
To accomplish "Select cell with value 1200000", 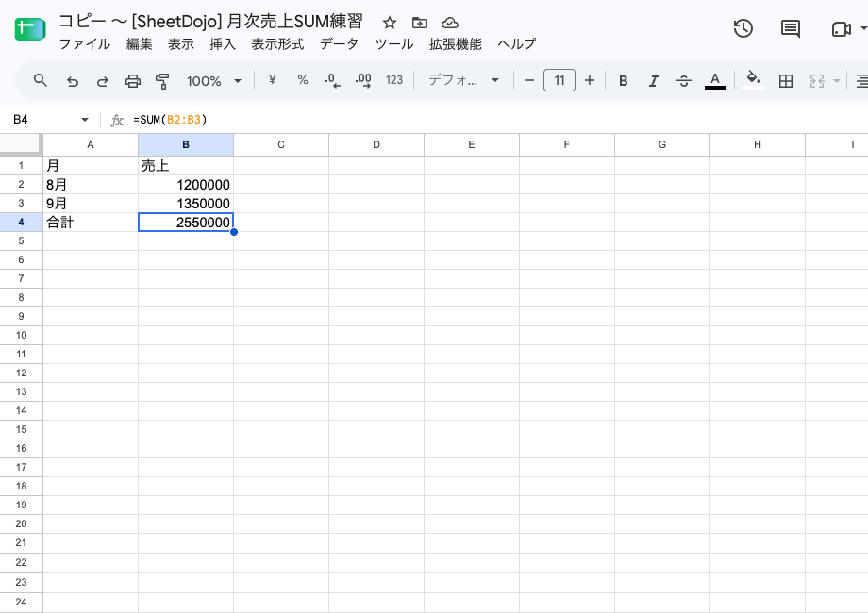I will coord(186,184).
